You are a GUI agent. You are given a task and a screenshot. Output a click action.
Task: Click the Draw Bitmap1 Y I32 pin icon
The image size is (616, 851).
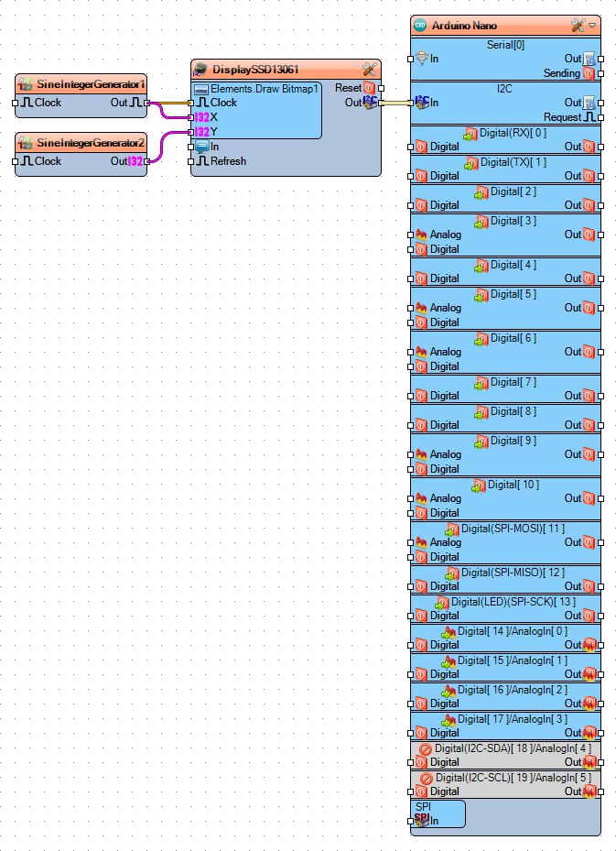click(x=201, y=132)
